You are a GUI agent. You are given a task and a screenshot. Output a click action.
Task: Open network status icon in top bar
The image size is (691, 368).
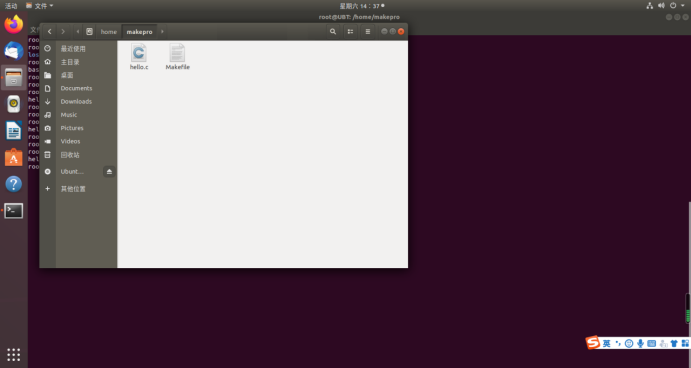[x=650, y=6]
